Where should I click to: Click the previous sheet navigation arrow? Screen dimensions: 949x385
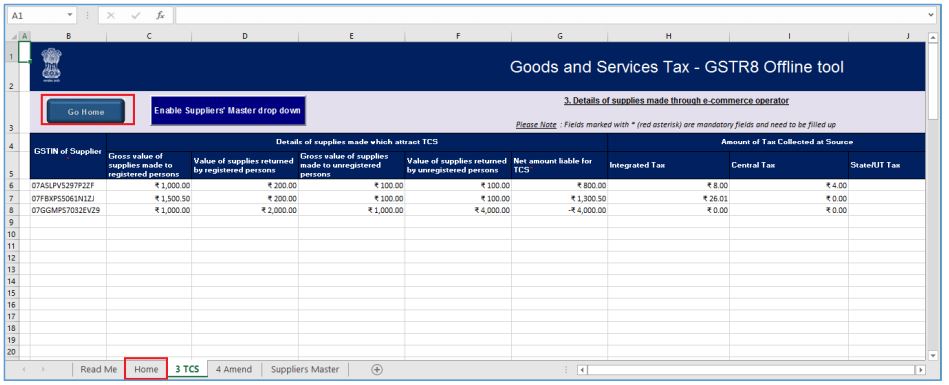tap(24, 369)
